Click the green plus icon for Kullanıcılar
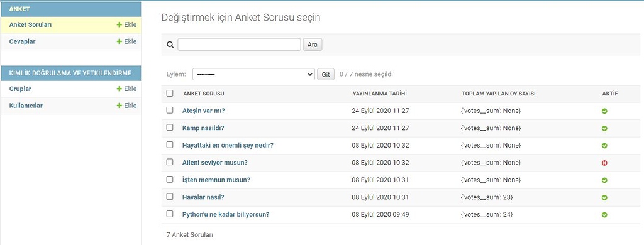 pyautogui.click(x=119, y=106)
